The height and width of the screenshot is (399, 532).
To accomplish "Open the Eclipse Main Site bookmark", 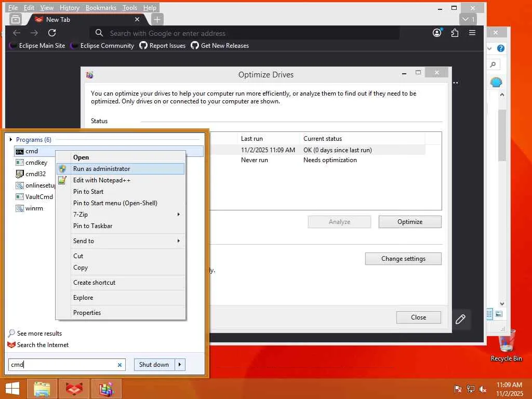I will [37, 46].
